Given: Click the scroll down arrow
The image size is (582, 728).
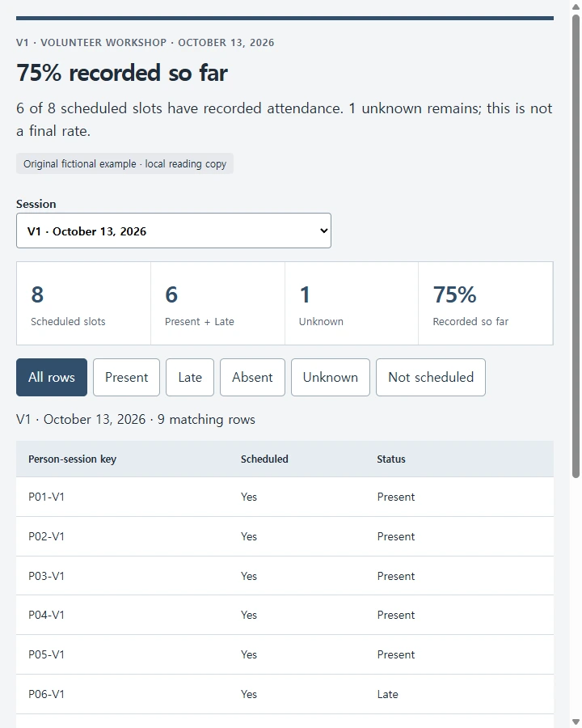Looking at the screenshot, I should [576, 722].
